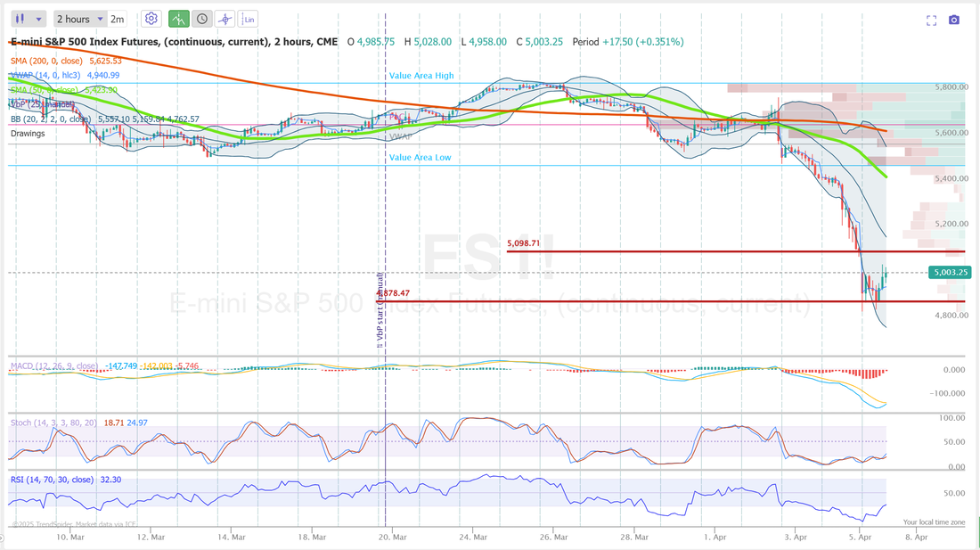Click the MACD axis label -100.000
The image size is (980, 550).
tap(946, 393)
